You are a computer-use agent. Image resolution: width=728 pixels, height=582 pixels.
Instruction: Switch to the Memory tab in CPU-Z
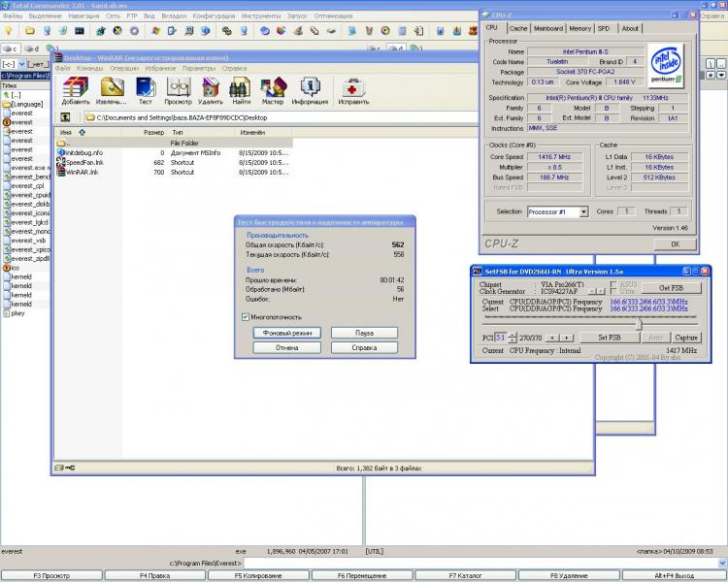click(x=579, y=28)
